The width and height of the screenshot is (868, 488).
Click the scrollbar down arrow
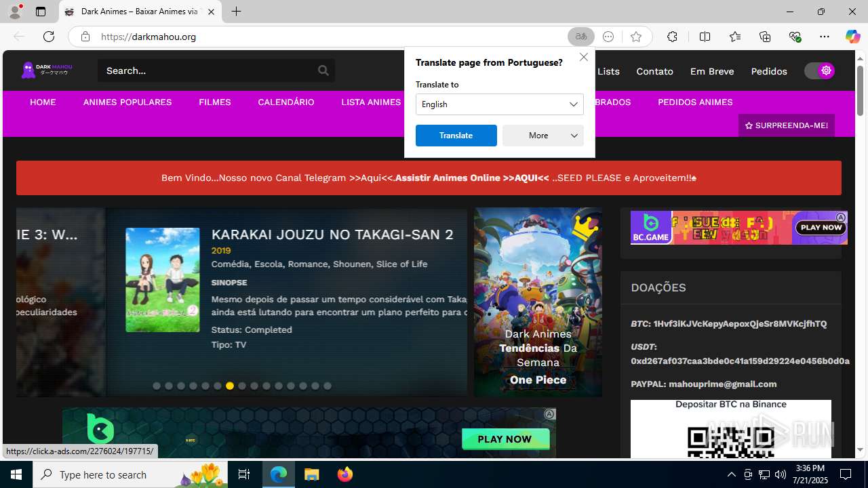coord(860,450)
